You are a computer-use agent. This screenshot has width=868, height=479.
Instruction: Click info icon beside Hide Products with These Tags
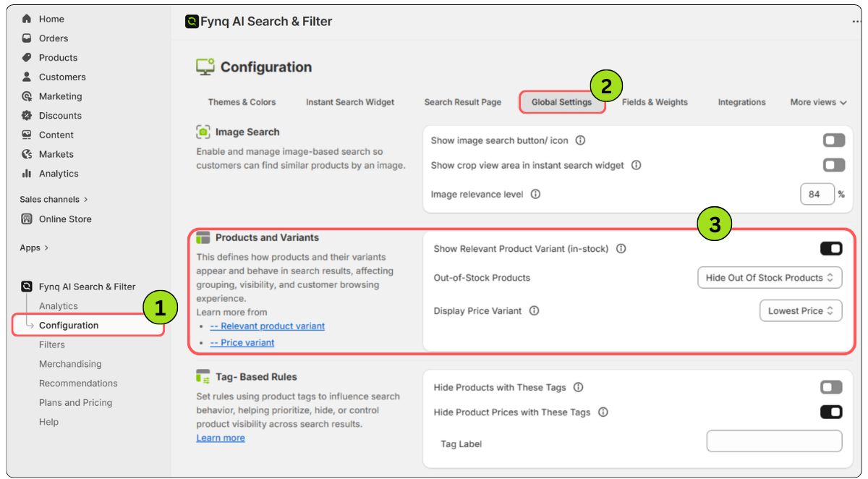(578, 387)
